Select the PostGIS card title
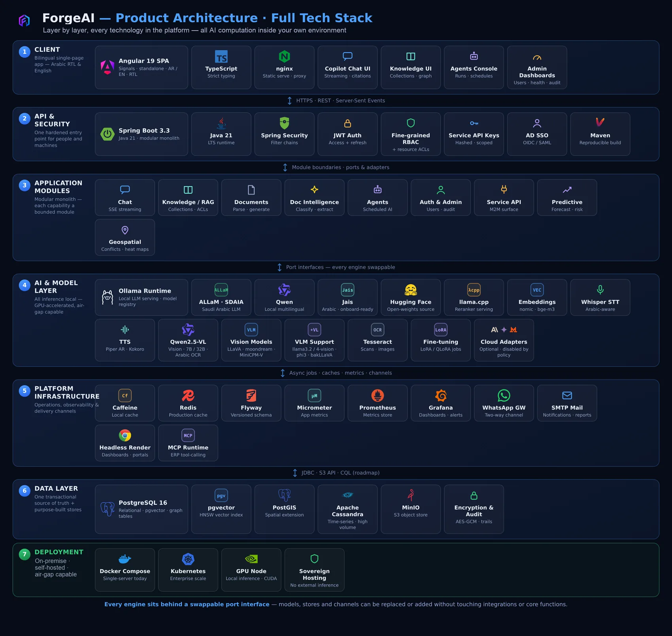Viewport: 672px width, 636px height. tap(285, 508)
